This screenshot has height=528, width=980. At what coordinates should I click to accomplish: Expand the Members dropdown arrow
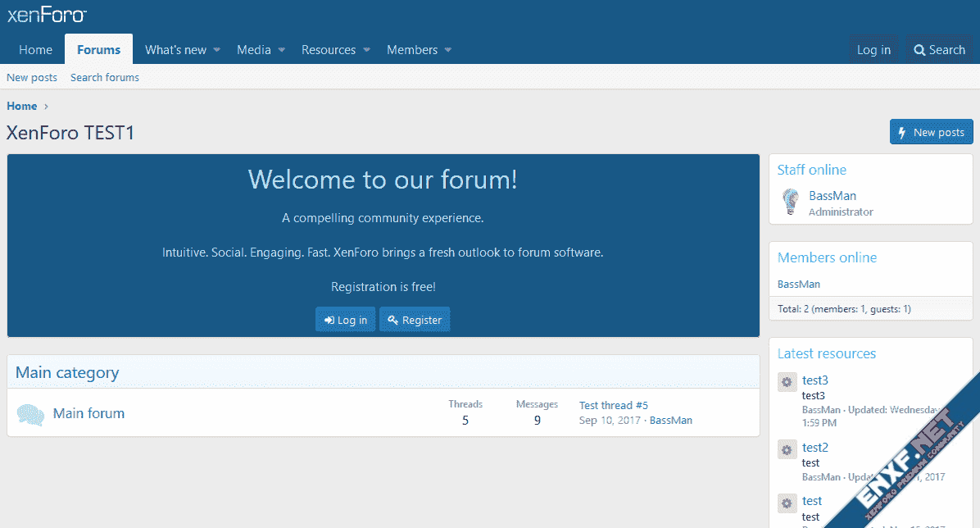(448, 50)
